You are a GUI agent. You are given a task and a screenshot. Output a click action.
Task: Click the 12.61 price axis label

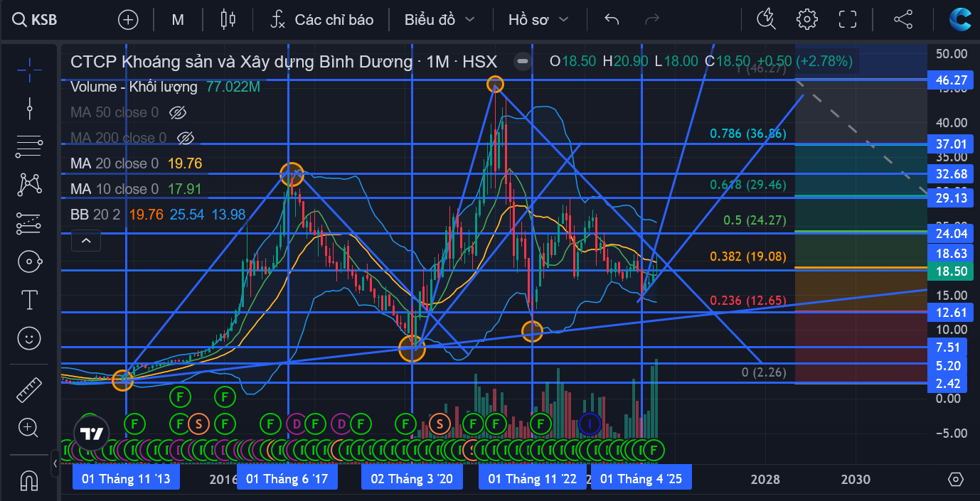tap(952, 313)
